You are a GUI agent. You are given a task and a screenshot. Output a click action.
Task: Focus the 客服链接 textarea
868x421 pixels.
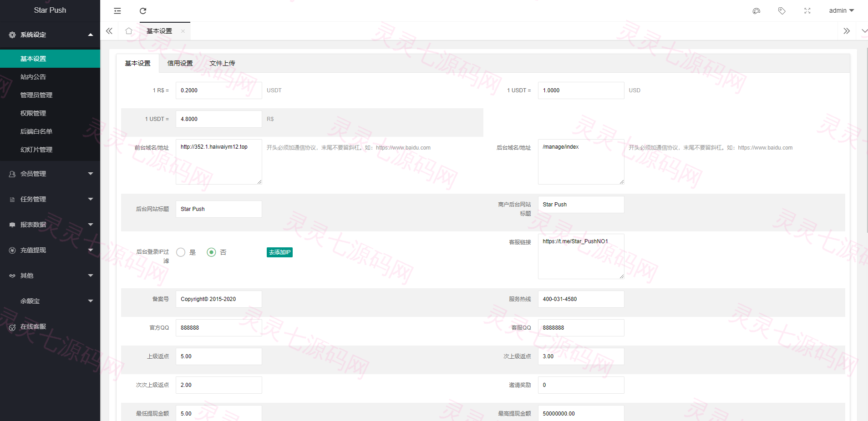coord(581,256)
